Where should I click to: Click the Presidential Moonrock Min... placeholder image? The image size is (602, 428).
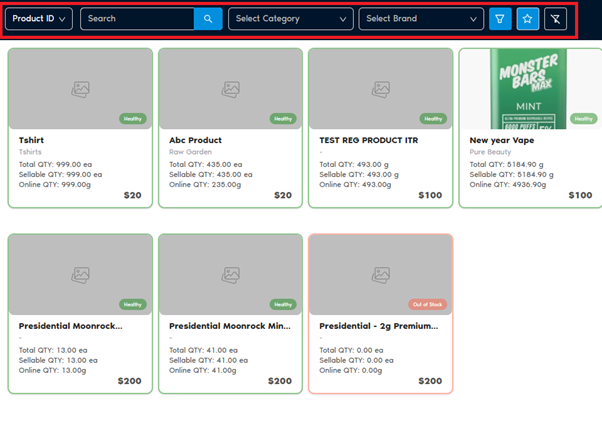[x=230, y=275]
